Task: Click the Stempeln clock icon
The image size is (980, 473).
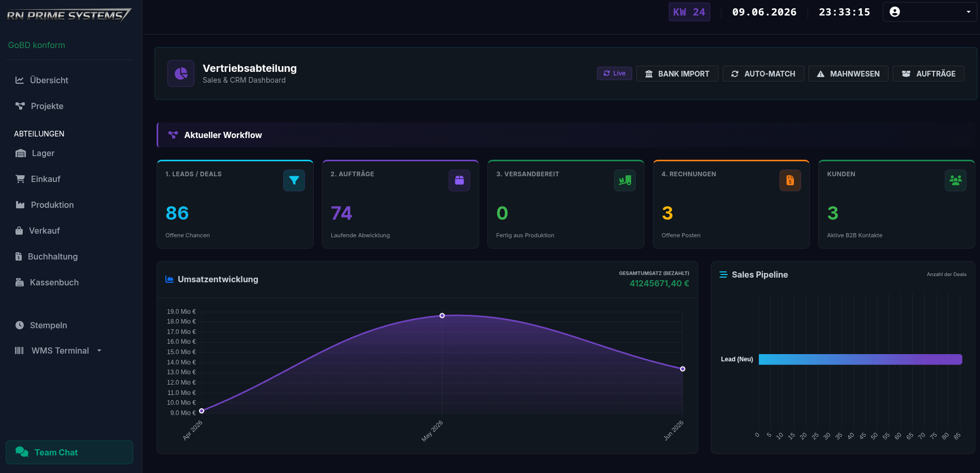Action: [20, 325]
